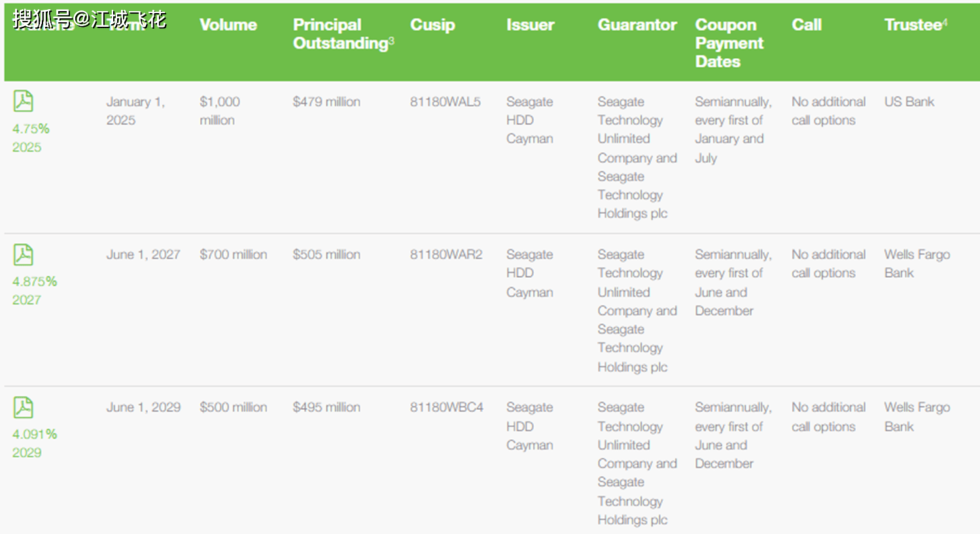
Task: Click the $479 million principal outstanding cell
Action: 326,102
